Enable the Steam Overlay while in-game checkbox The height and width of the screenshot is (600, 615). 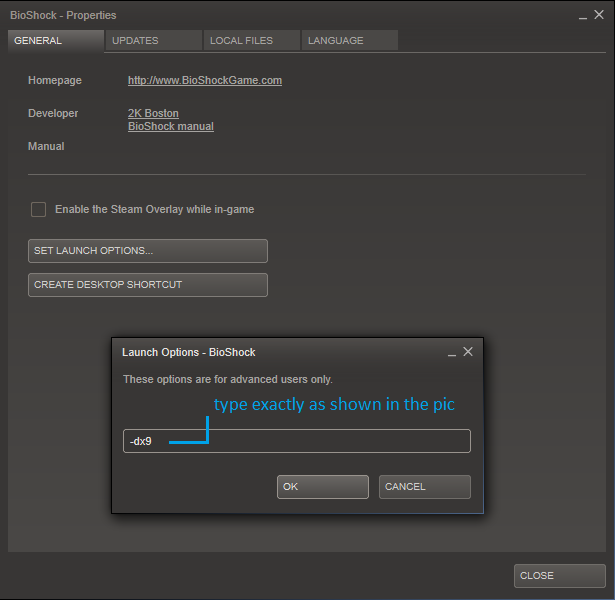pyautogui.click(x=38, y=209)
